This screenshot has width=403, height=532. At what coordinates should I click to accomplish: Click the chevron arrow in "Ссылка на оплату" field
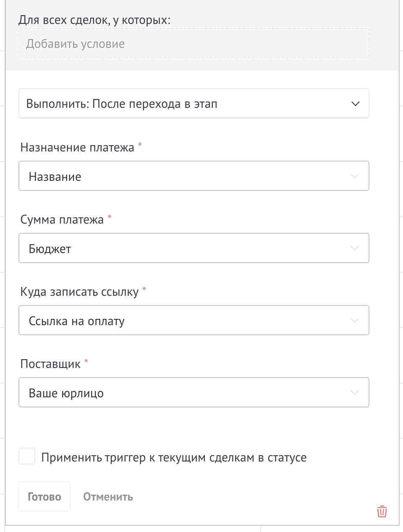coord(355,321)
